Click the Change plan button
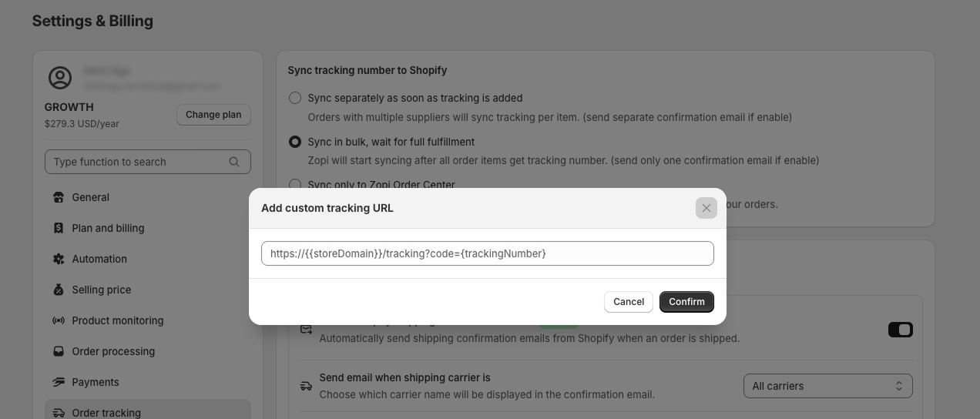The image size is (980, 419). tap(213, 115)
